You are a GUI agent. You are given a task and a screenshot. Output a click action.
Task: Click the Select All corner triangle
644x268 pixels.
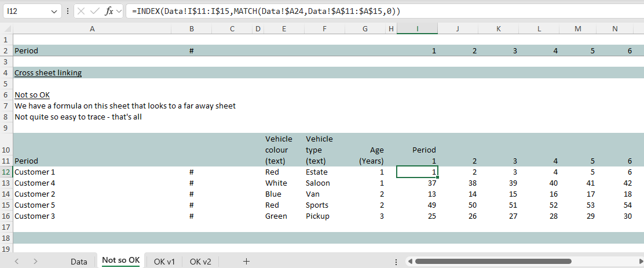pyautogui.click(x=6, y=29)
